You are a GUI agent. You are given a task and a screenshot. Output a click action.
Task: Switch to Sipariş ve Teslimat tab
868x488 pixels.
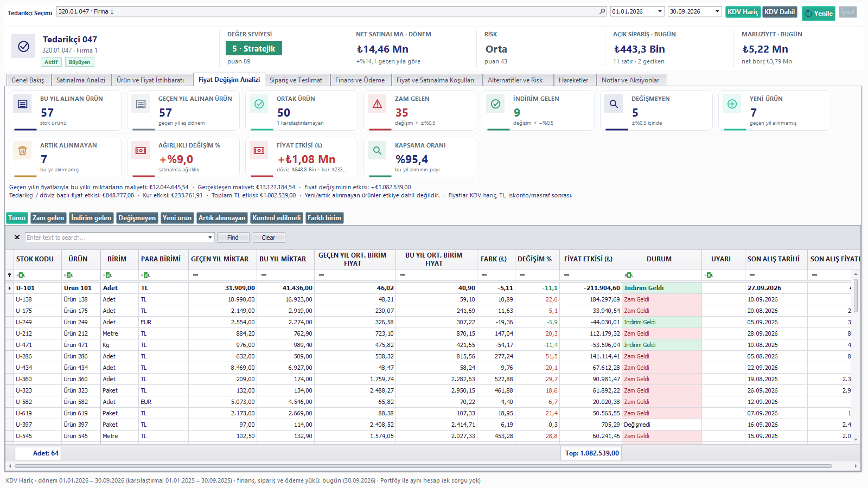click(296, 80)
